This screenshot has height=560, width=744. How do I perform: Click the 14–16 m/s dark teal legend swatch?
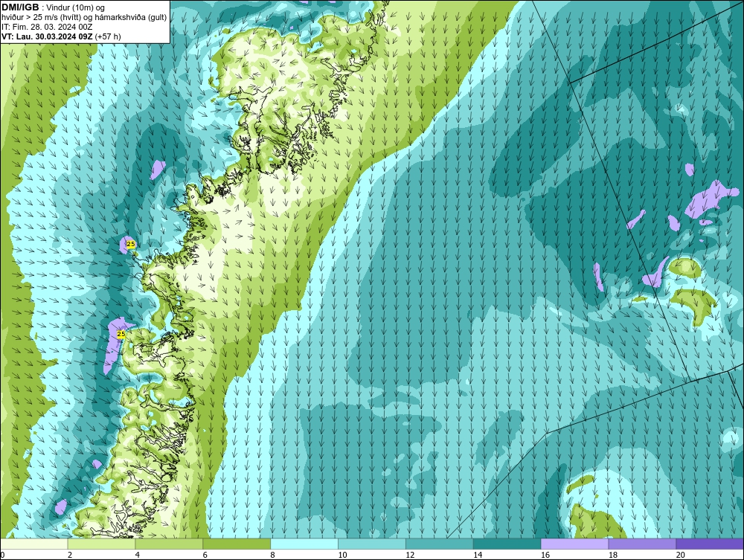click(x=507, y=544)
